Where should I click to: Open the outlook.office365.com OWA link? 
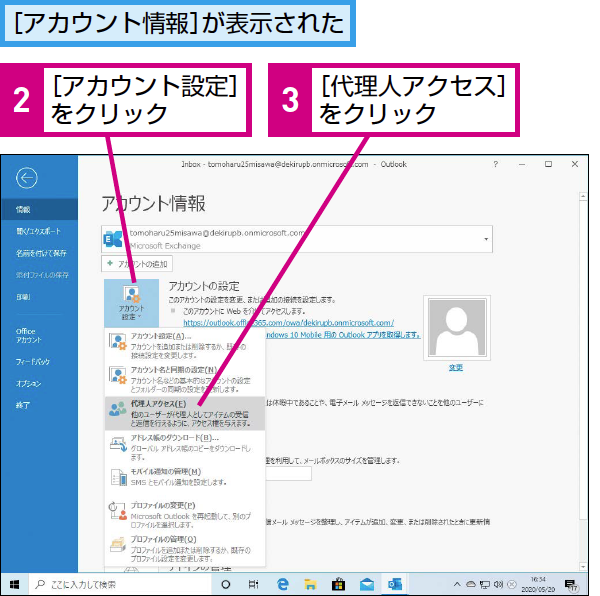tap(289, 323)
